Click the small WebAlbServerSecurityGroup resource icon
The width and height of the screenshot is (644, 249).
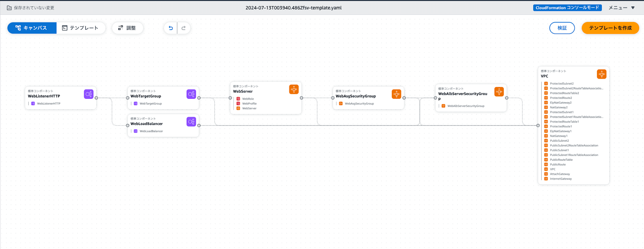pos(443,106)
